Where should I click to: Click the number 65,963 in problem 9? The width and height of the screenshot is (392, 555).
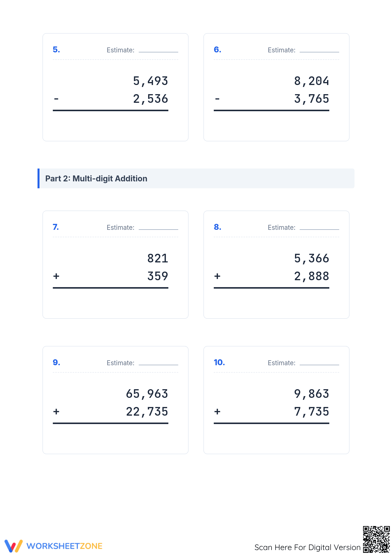point(147,394)
